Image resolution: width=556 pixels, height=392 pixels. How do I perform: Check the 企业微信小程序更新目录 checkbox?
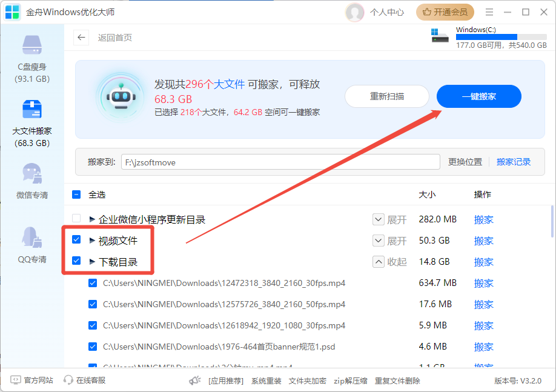pos(76,218)
